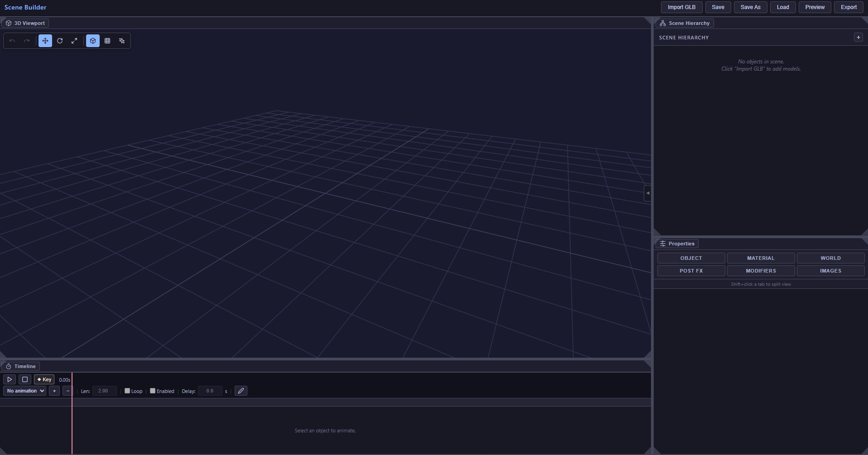Select the Scale tool
The width and height of the screenshot is (868, 455).
74,41
